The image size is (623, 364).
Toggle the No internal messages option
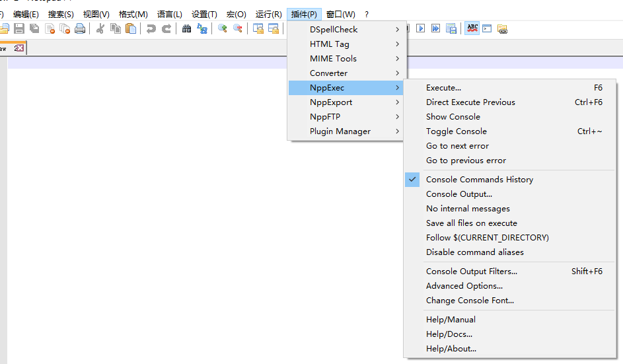(x=510, y=209)
